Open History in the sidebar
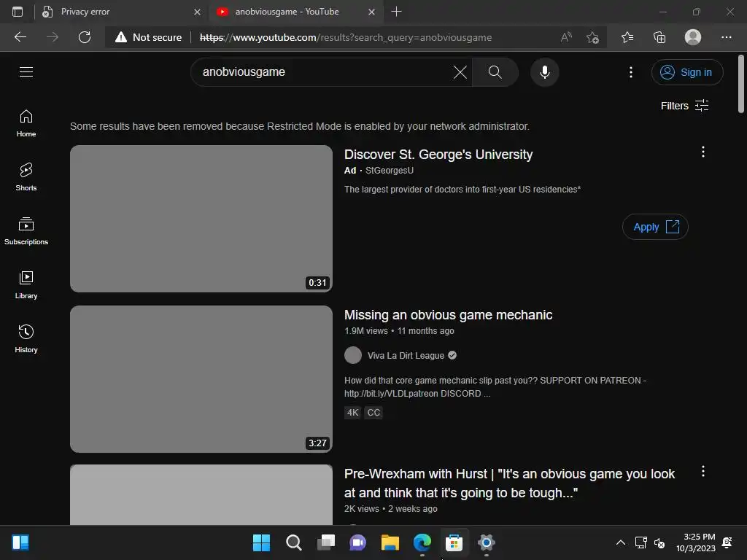Screen dimensions: 747x560 (26, 338)
